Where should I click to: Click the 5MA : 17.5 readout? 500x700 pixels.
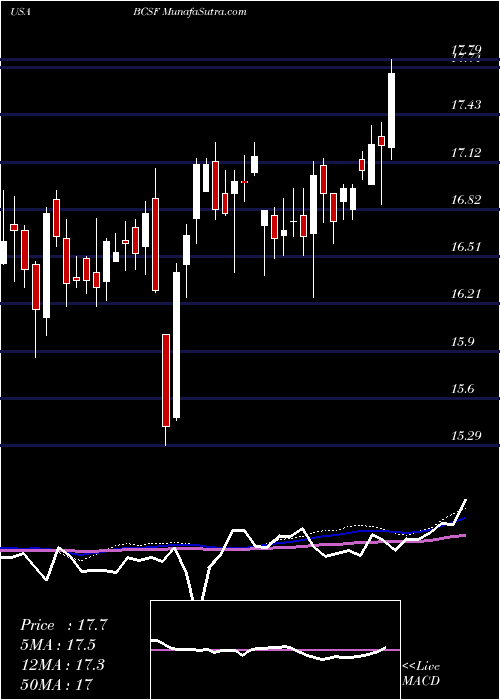pyautogui.click(x=58, y=645)
